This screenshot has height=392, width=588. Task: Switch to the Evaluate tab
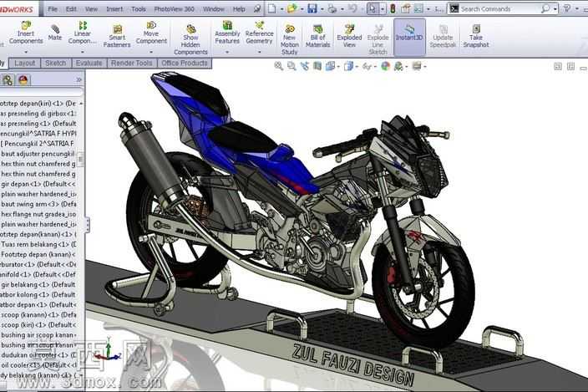pos(89,63)
